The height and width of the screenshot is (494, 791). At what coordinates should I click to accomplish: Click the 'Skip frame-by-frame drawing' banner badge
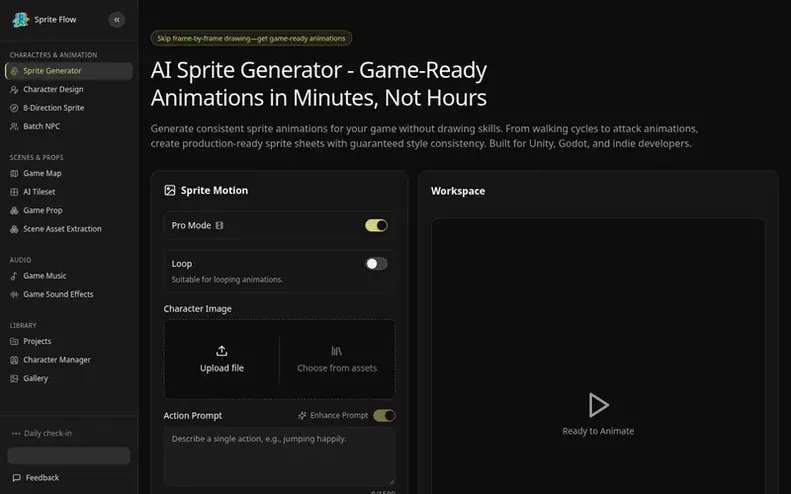click(x=251, y=38)
